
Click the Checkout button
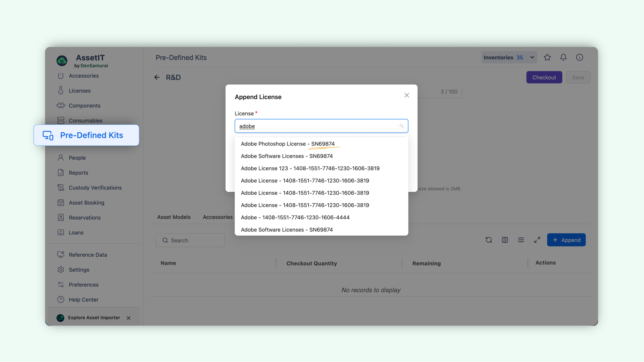point(544,77)
